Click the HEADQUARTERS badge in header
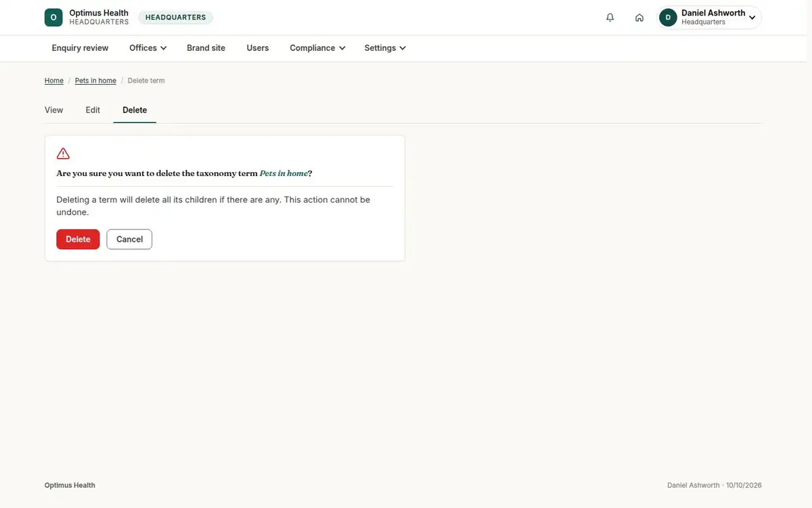This screenshot has width=812, height=508. (176, 18)
